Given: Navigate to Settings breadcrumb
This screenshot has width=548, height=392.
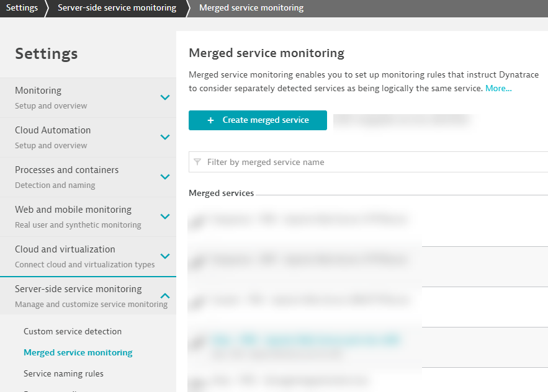Looking at the screenshot, I should [22, 8].
